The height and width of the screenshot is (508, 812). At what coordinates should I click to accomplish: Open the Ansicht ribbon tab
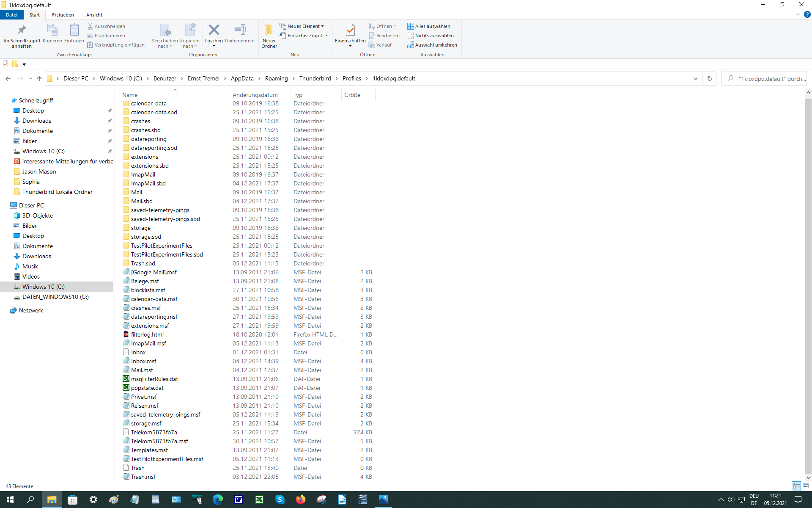coord(94,15)
